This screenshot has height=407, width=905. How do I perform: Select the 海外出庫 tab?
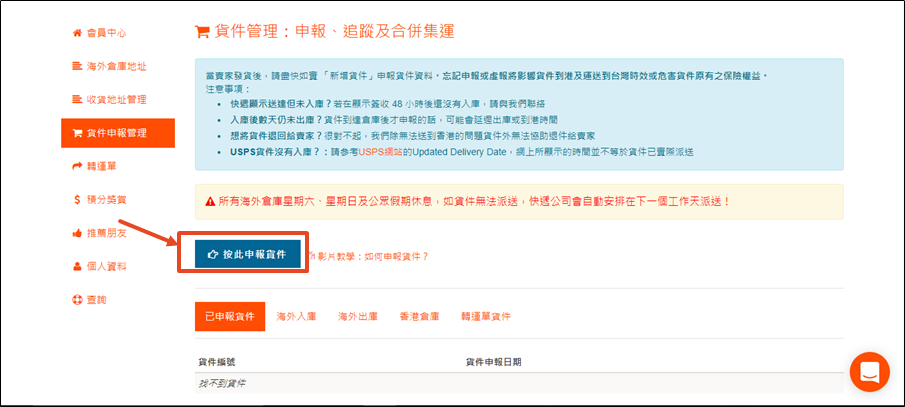357,316
